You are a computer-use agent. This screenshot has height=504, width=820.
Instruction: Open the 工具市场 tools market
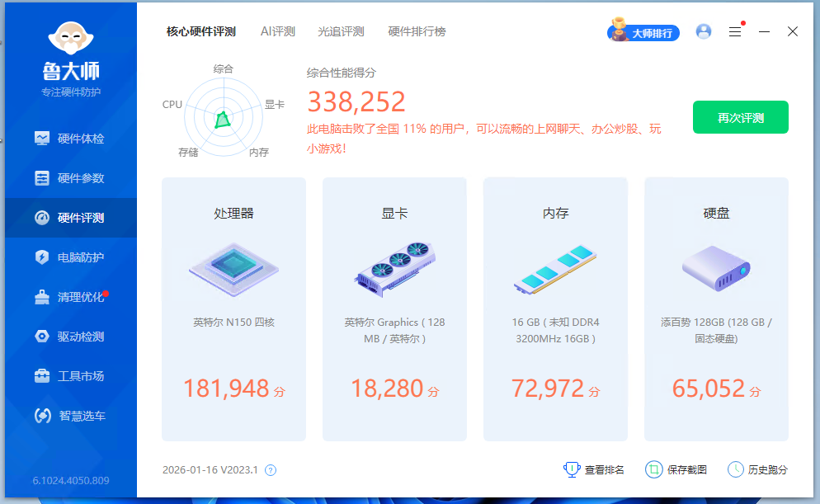(70, 376)
